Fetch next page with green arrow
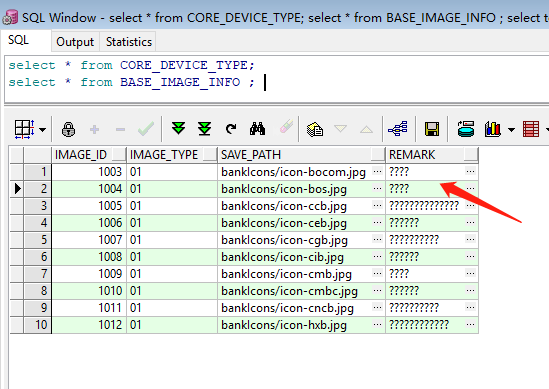 [179, 128]
